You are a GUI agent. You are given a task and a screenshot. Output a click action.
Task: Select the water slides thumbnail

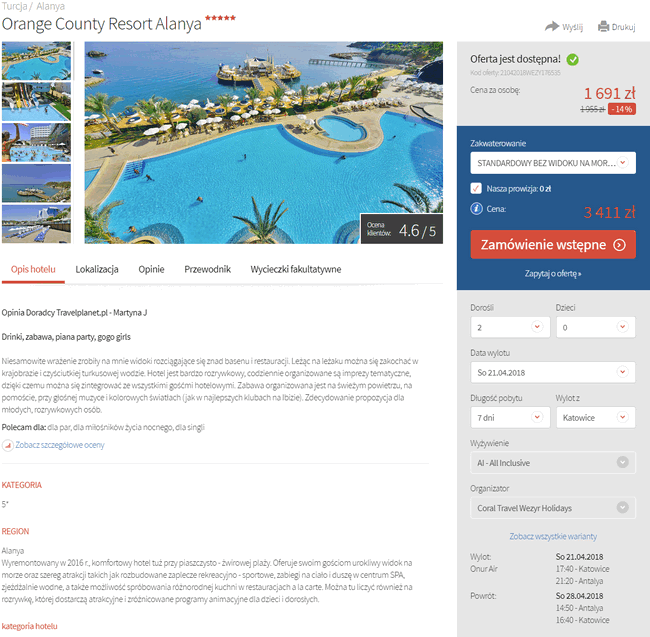36,102
